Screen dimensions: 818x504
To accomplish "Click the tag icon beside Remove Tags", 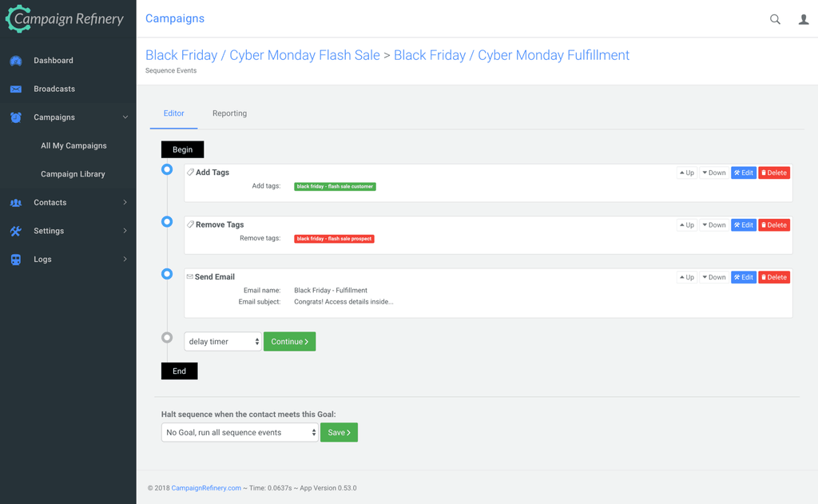I will click(x=190, y=224).
